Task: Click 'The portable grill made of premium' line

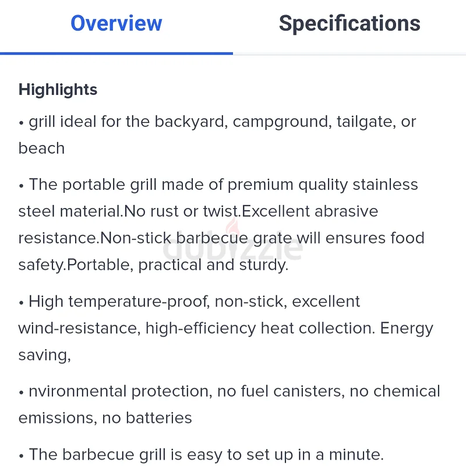Action: (x=218, y=185)
